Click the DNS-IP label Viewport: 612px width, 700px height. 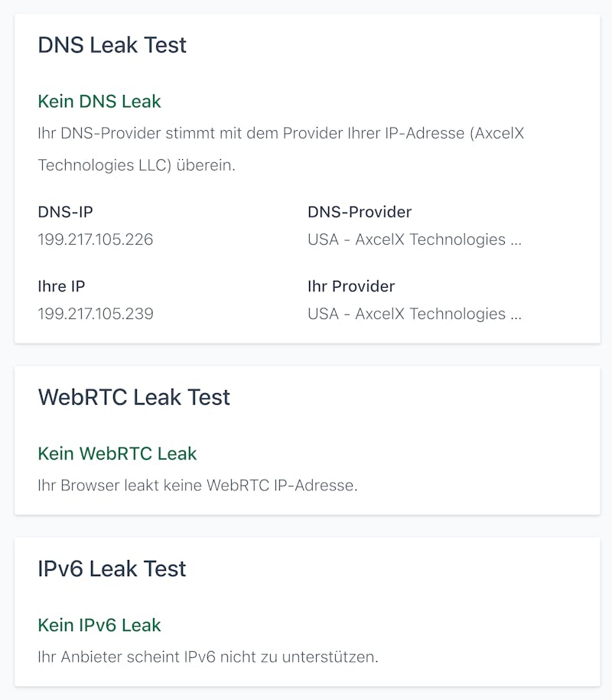[x=65, y=212]
